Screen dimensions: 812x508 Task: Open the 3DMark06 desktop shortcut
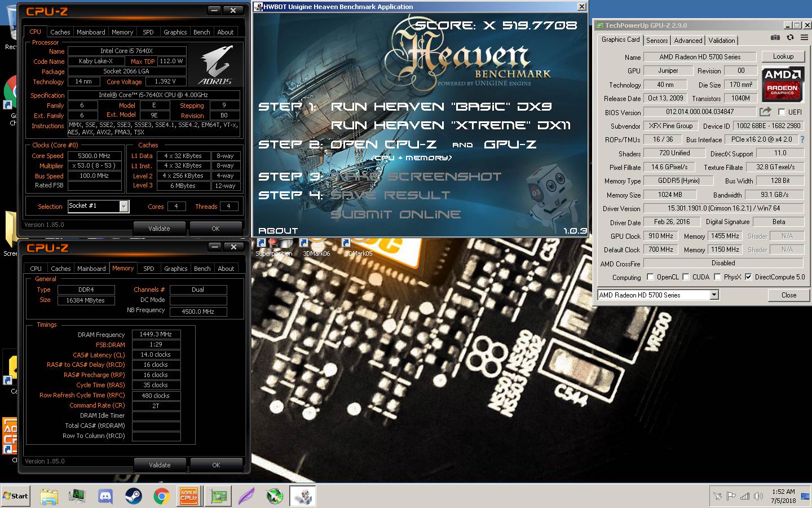(x=316, y=247)
